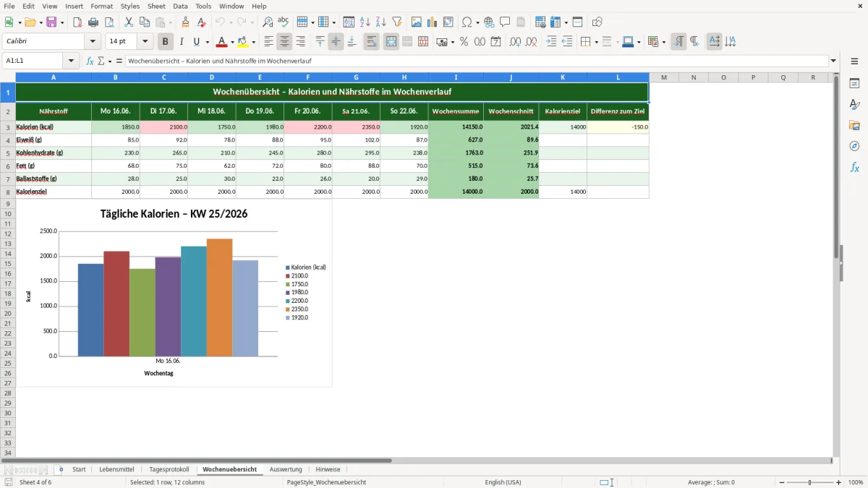Open the Underline style dropdown arrow
The height and width of the screenshot is (488, 868).
point(207,42)
